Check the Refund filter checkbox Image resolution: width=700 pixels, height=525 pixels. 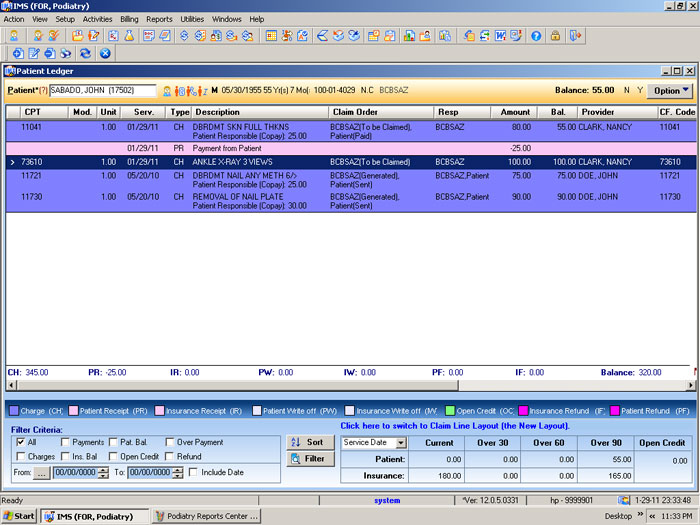click(170, 456)
